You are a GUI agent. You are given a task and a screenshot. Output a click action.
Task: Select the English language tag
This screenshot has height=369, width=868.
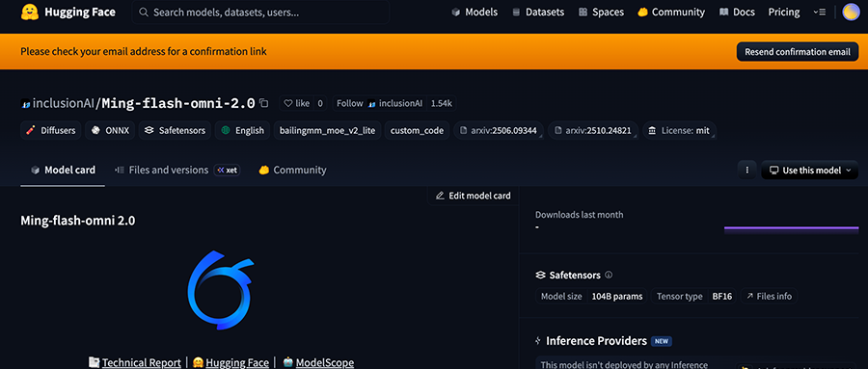point(242,131)
